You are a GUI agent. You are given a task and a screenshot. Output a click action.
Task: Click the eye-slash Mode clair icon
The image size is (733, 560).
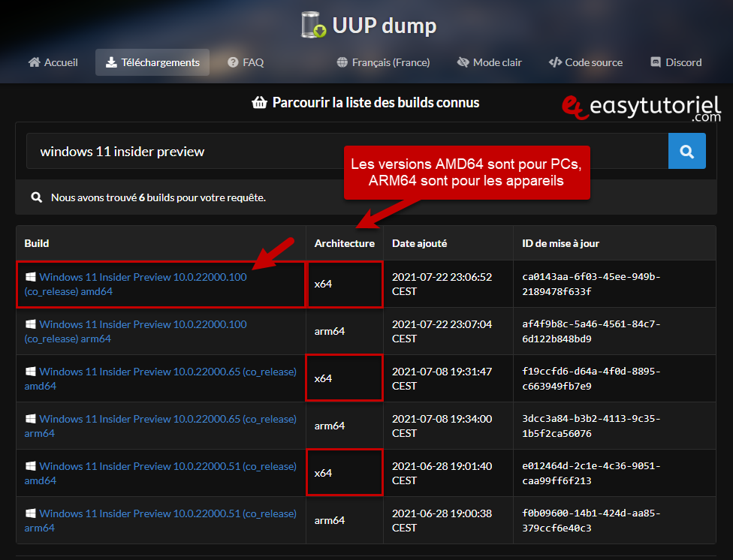(x=463, y=62)
